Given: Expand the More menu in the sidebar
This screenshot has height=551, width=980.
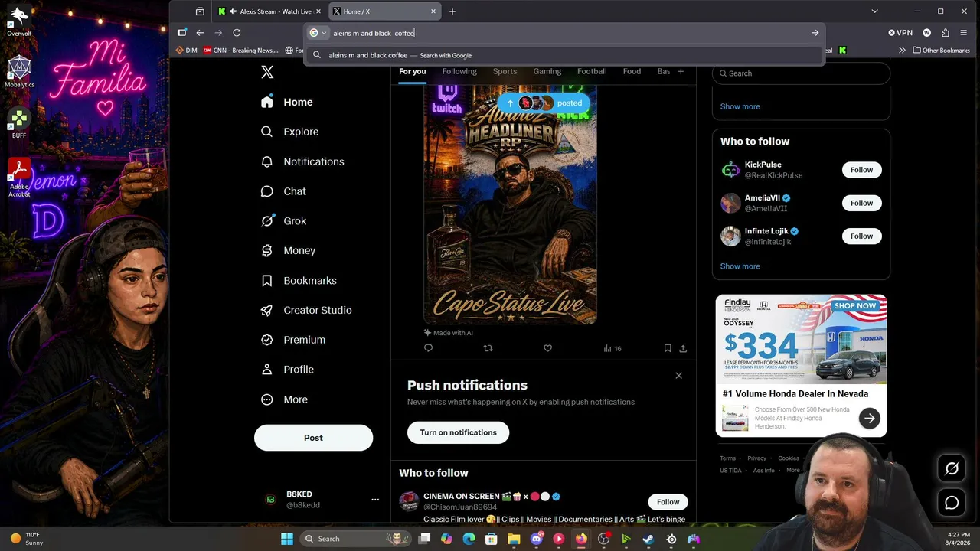Looking at the screenshot, I should [x=284, y=399].
